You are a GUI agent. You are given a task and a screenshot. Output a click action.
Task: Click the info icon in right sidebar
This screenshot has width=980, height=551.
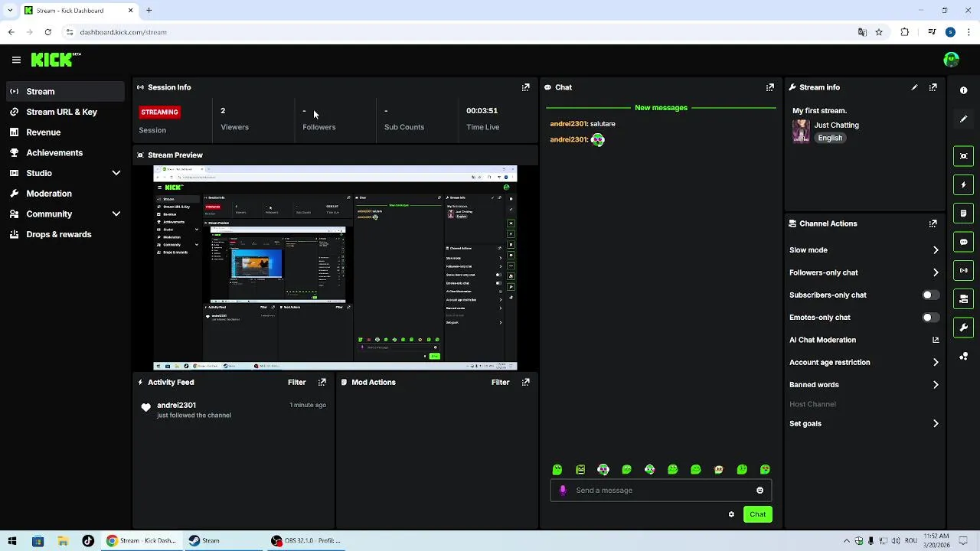click(963, 90)
